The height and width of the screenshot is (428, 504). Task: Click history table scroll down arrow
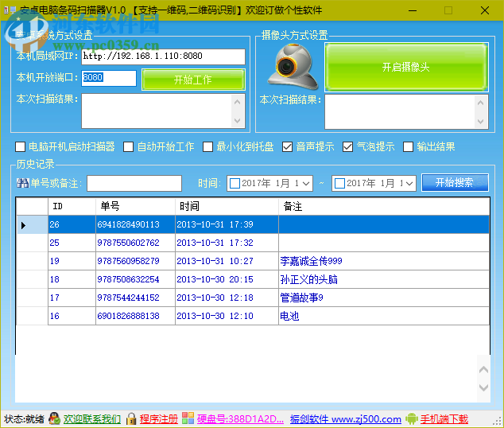coord(483,387)
